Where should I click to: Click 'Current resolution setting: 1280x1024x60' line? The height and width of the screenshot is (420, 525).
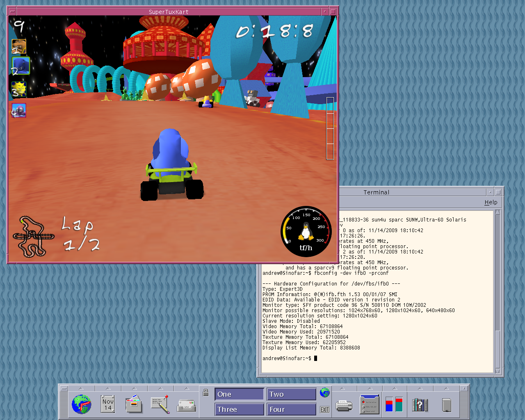pos(320,316)
